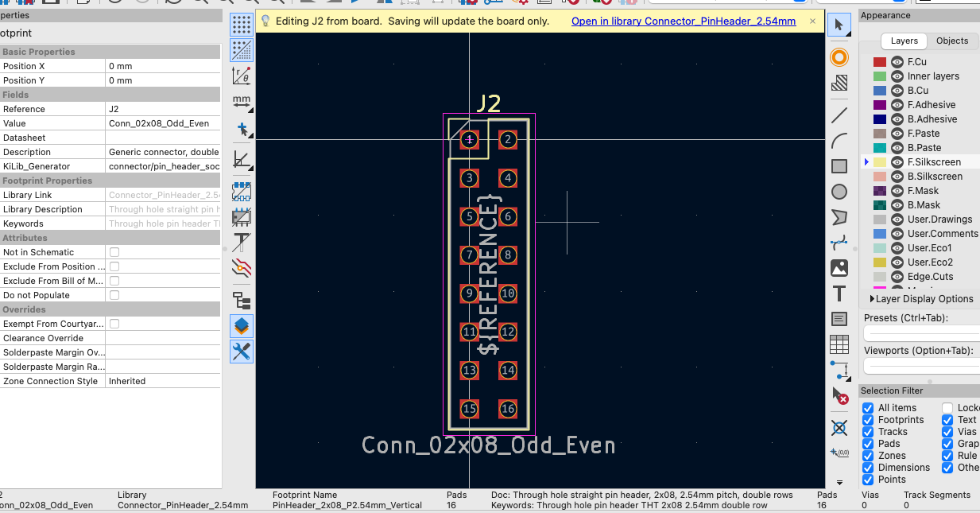Toggle Exclude From Bill of Materials checkbox
The image size is (980, 513).
[x=114, y=281]
